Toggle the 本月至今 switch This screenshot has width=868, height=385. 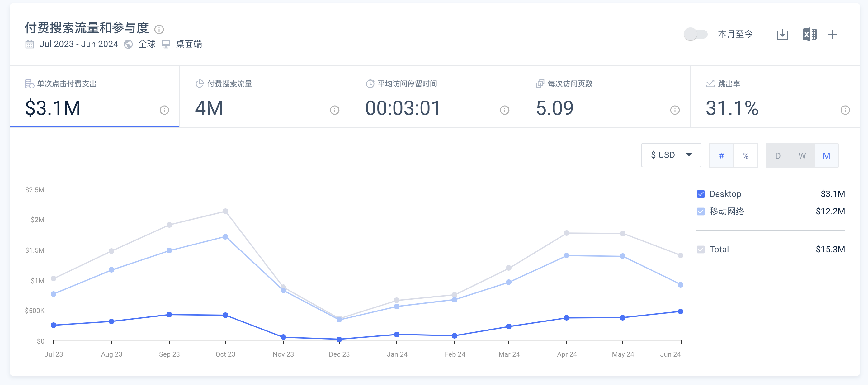(x=695, y=34)
